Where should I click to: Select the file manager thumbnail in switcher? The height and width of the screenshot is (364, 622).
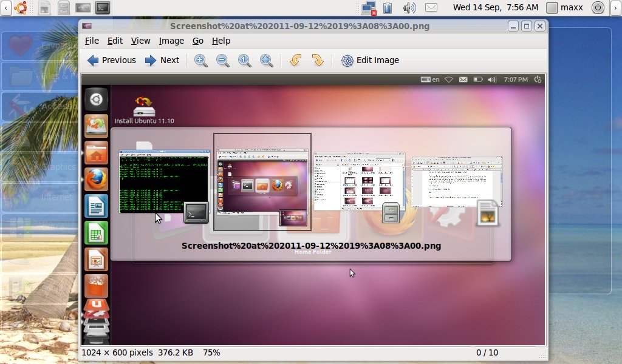click(360, 182)
